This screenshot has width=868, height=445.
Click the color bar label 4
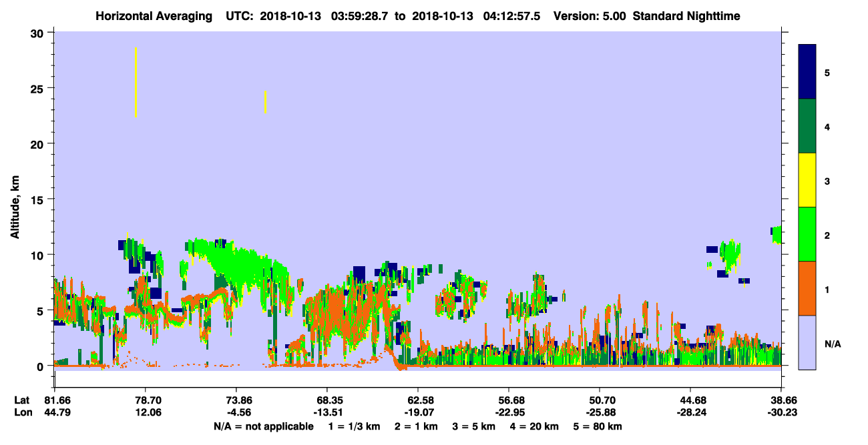(827, 127)
